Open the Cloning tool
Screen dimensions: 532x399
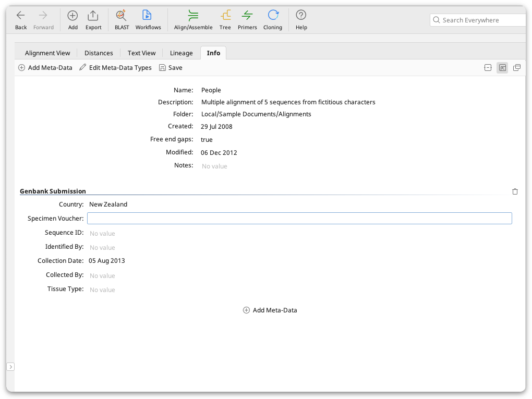(x=273, y=20)
